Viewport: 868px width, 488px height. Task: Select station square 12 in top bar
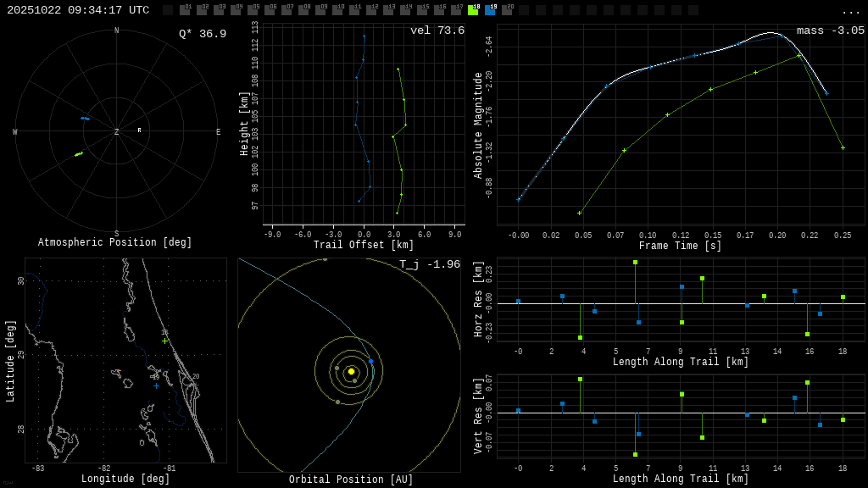point(371,10)
